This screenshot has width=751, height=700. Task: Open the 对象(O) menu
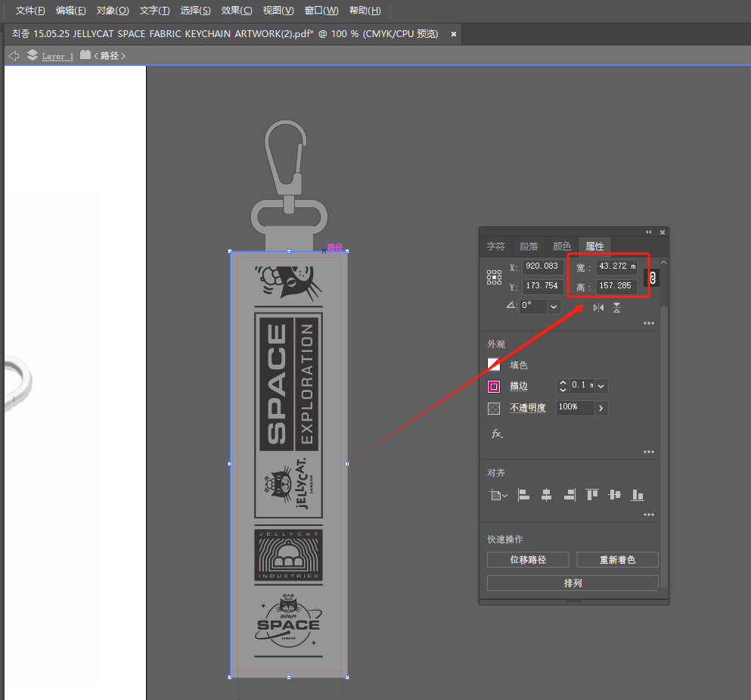113,11
